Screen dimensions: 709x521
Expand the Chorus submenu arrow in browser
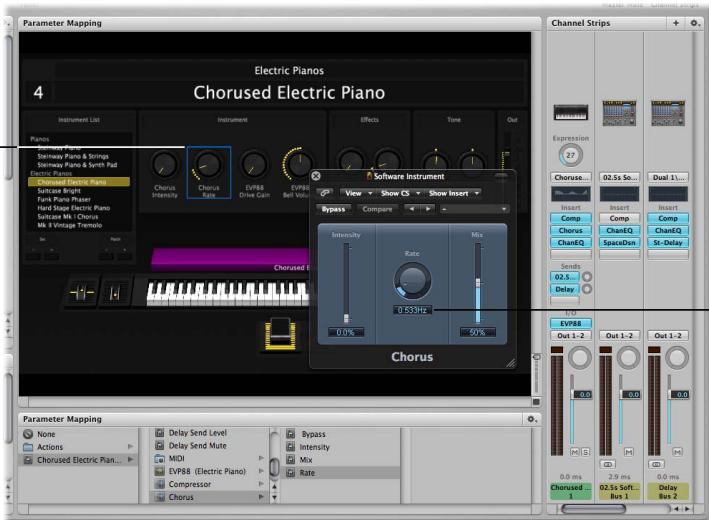coord(261,497)
